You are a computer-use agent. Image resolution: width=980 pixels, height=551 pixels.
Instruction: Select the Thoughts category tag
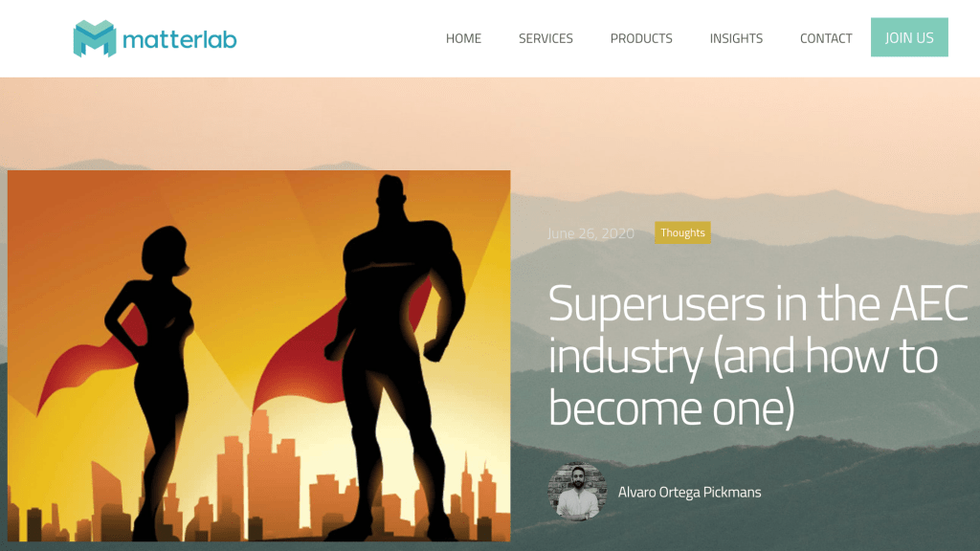click(x=682, y=232)
